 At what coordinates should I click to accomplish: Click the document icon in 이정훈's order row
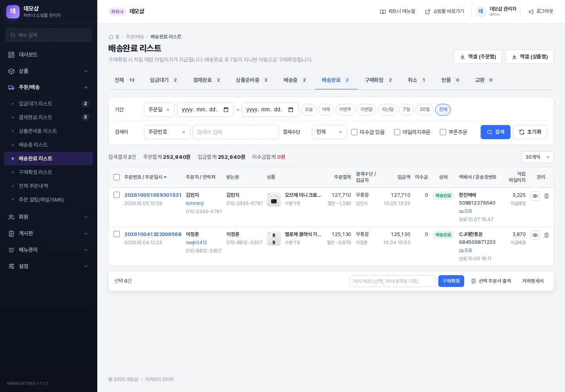547,235
